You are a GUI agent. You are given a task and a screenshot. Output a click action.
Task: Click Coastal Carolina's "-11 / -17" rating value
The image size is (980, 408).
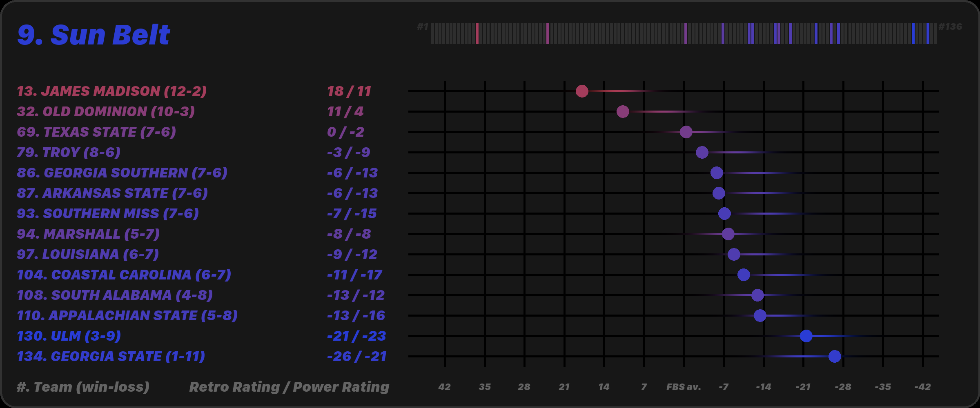[355, 275]
